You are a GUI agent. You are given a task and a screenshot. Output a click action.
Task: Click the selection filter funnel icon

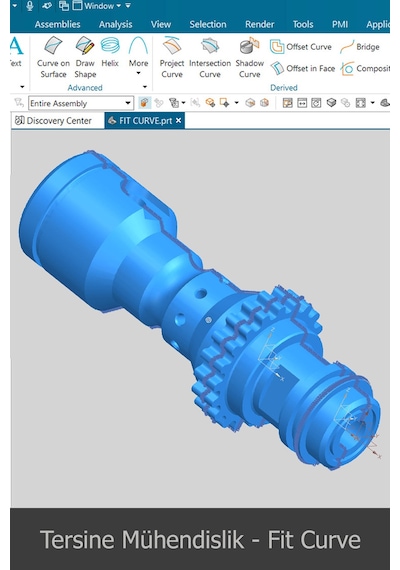click(19, 103)
